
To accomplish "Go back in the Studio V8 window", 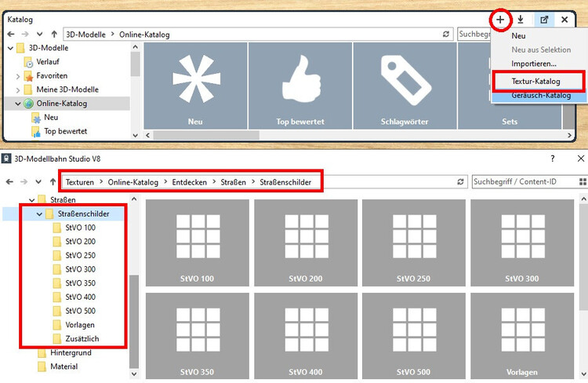I will click(9, 182).
